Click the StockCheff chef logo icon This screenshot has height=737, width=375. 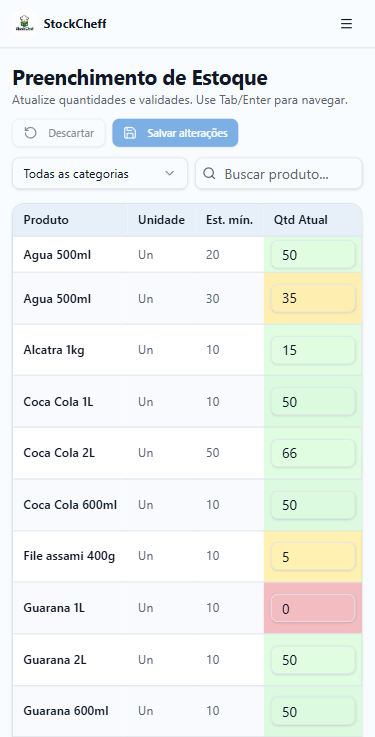23,24
